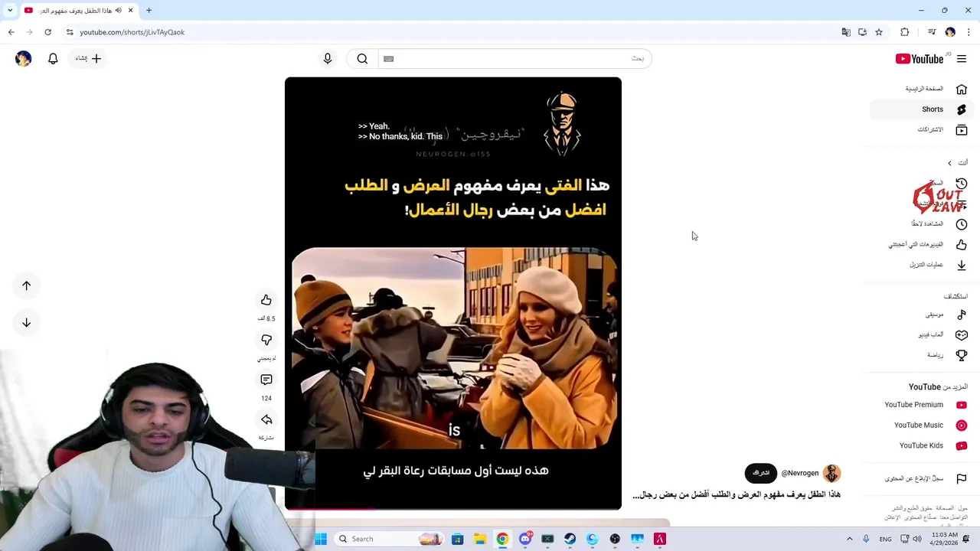Open the taskbar clock showing 11:03 AM

pyautogui.click(x=944, y=539)
